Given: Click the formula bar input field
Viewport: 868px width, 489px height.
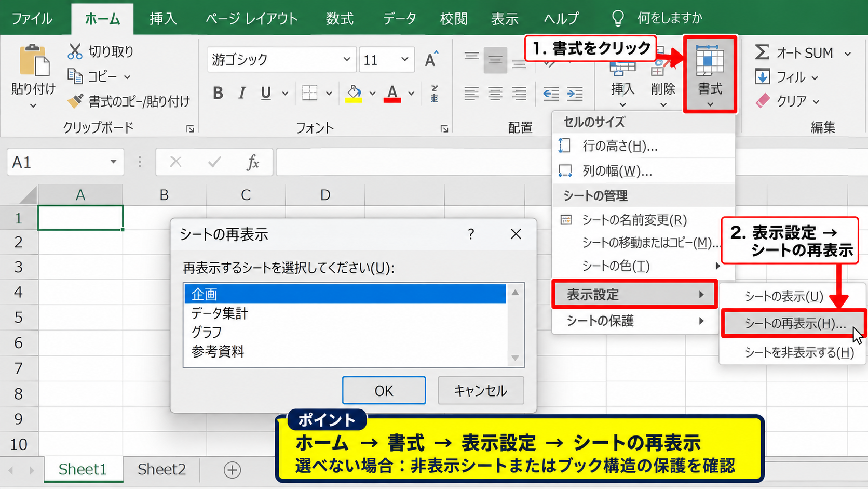Looking at the screenshot, I should pyautogui.click(x=413, y=162).
